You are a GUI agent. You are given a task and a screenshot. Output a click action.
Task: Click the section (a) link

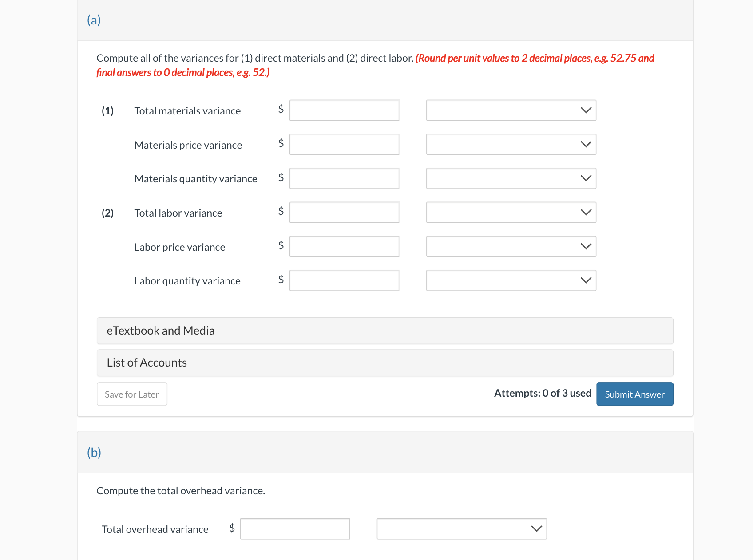(94, 20)
